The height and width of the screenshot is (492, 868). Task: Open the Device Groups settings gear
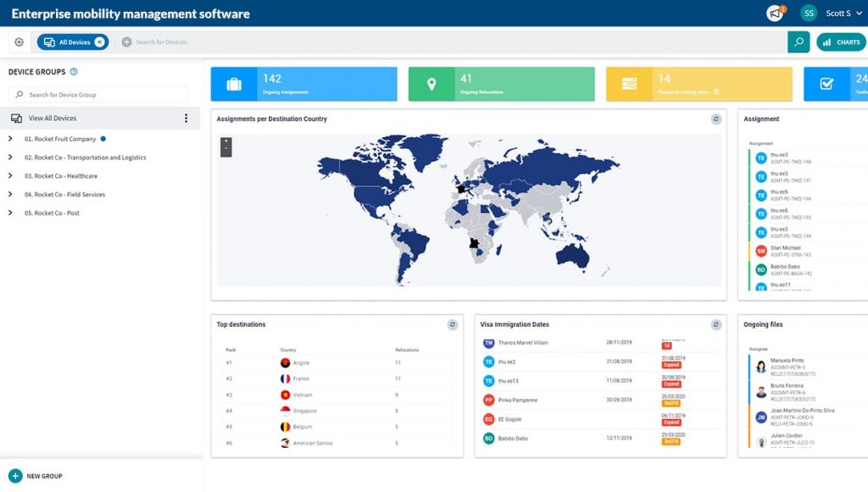click(18, 41)
